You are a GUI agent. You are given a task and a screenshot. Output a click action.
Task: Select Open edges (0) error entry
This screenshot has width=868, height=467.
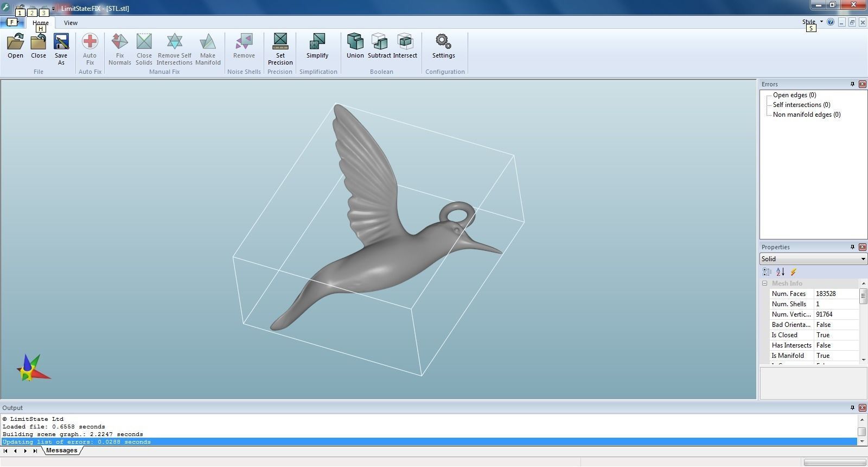pos(794,95)
